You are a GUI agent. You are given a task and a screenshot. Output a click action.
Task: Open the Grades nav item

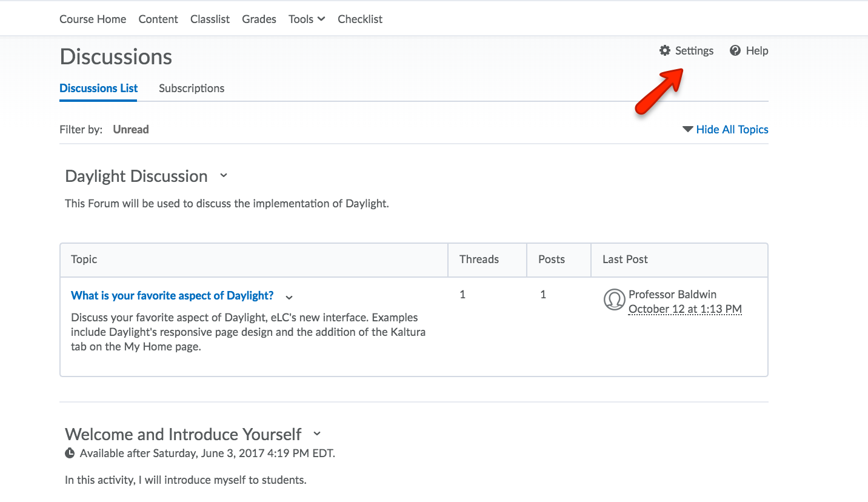coord(259,19)
